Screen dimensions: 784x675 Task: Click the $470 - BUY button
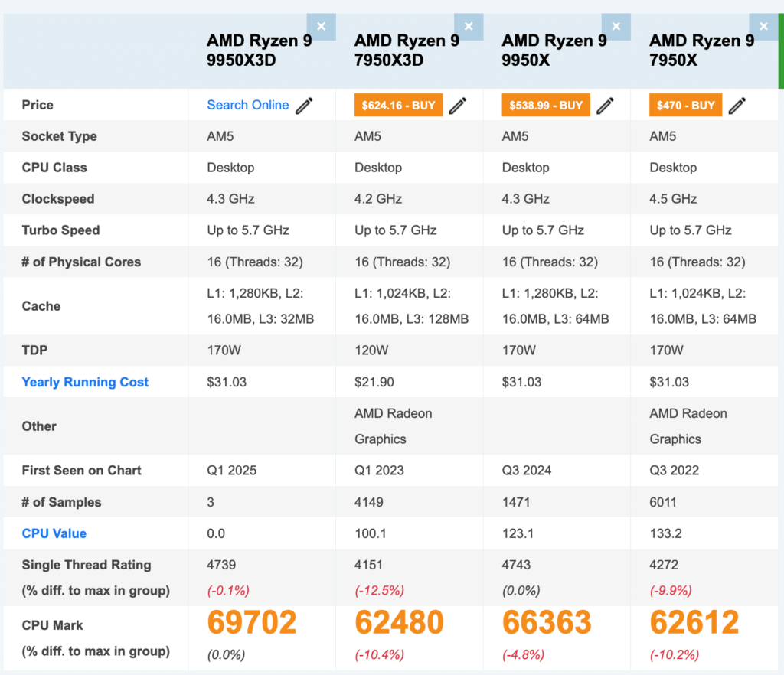pos(685,105)
